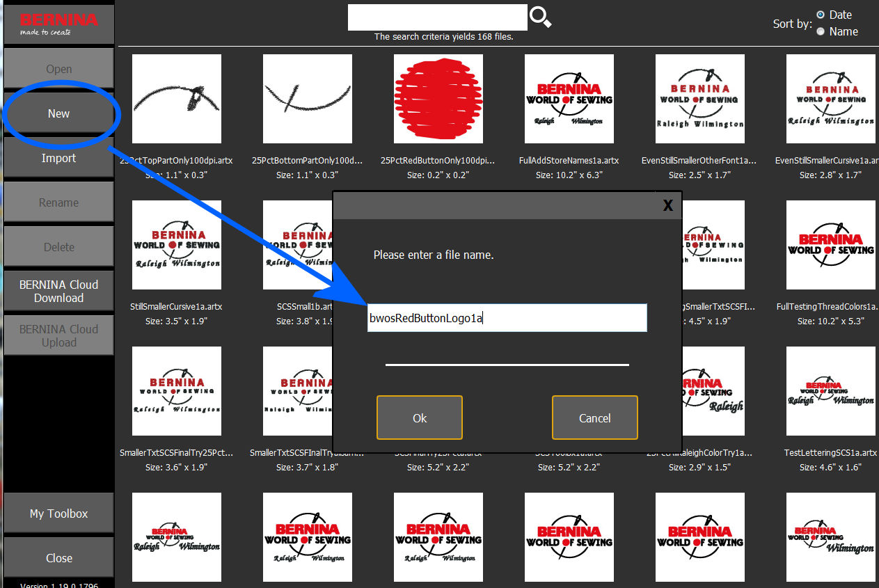Click the Size: 10.2" x 6.3" text
Screen dimensions: 879x588
[x=569, y=175]
